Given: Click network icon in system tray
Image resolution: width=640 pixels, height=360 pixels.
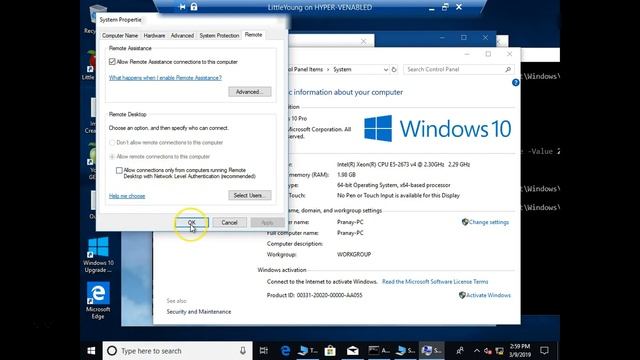Looking at the screenshot, I should tap(500, 351).
